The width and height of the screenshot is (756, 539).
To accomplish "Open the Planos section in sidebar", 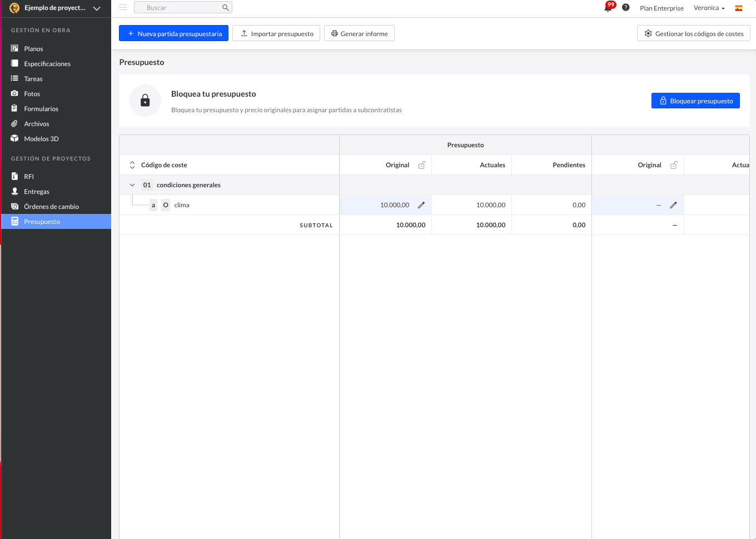I will 33,49.
